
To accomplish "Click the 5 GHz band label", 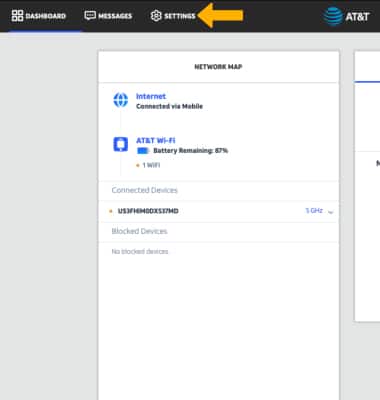I will [x=314, y=211].
